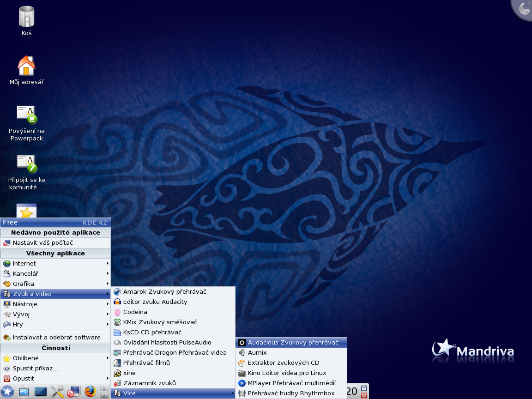
Task: Expand the Internet submenu
Action: click(55, 264)
